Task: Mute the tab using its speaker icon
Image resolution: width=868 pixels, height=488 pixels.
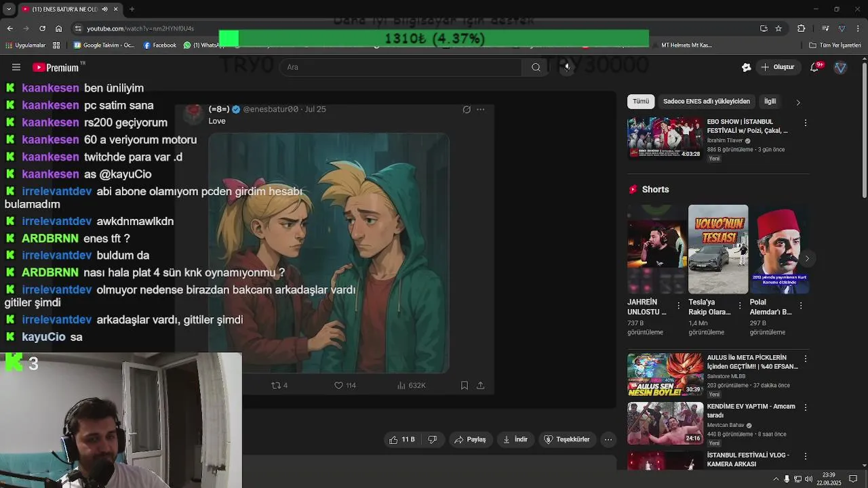Action: pyautogui.click(x=104, y=9)
